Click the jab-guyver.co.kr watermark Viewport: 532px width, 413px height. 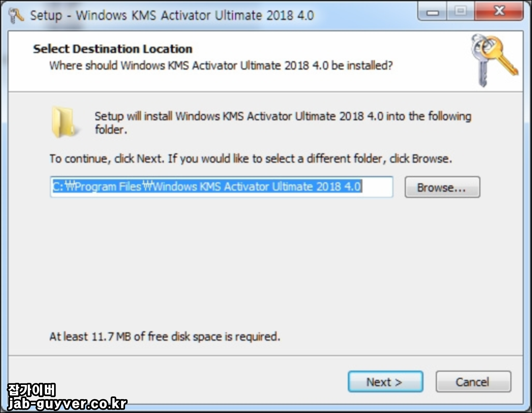pos(67,404)
